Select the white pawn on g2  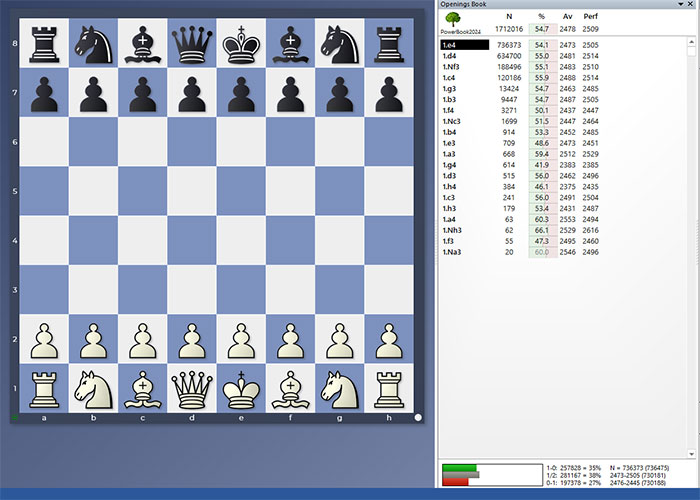pos(340,341)
